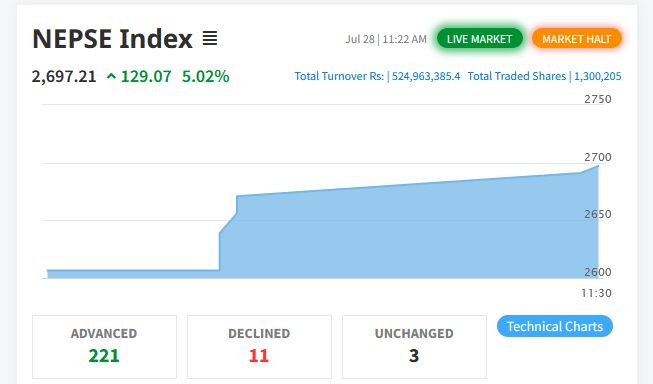653x384 pixels.
Task: Select the DECLINED 11 card
Action: point(259,347)
